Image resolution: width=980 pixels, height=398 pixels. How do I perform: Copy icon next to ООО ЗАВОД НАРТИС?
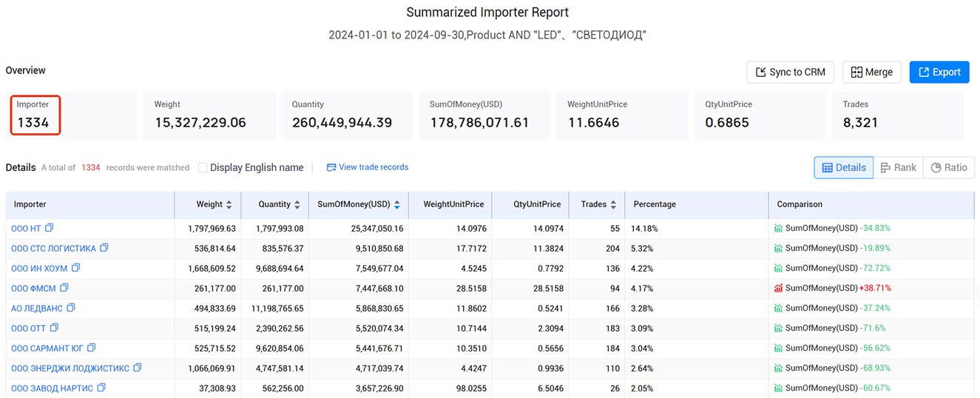[101, 388]
